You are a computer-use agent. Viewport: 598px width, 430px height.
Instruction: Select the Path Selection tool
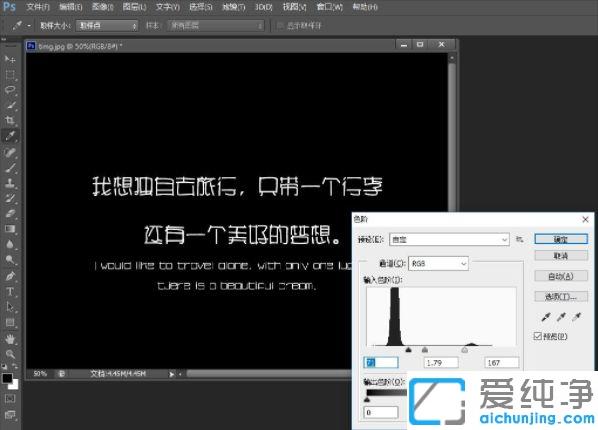coord(10,307)
